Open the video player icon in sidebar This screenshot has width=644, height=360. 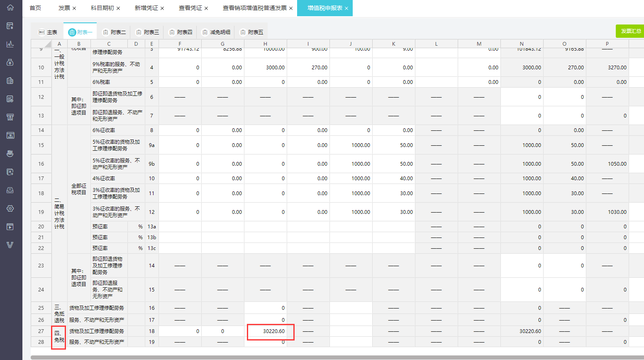coord(10,227)
